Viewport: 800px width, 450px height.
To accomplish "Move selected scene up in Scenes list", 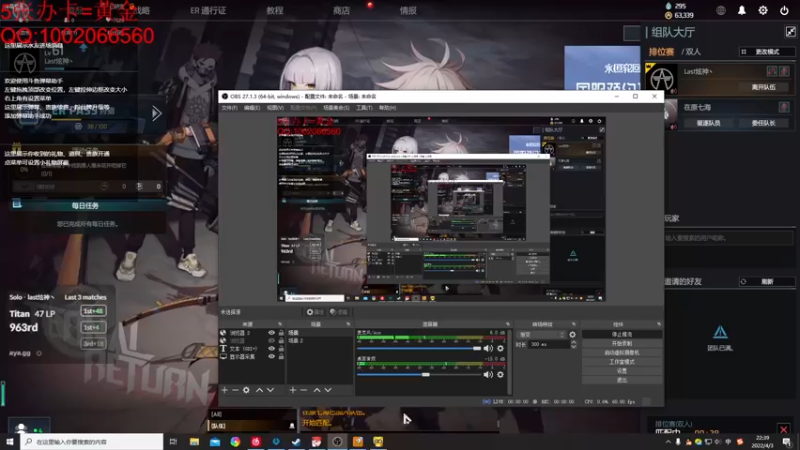I will click(x=317, y=390).
